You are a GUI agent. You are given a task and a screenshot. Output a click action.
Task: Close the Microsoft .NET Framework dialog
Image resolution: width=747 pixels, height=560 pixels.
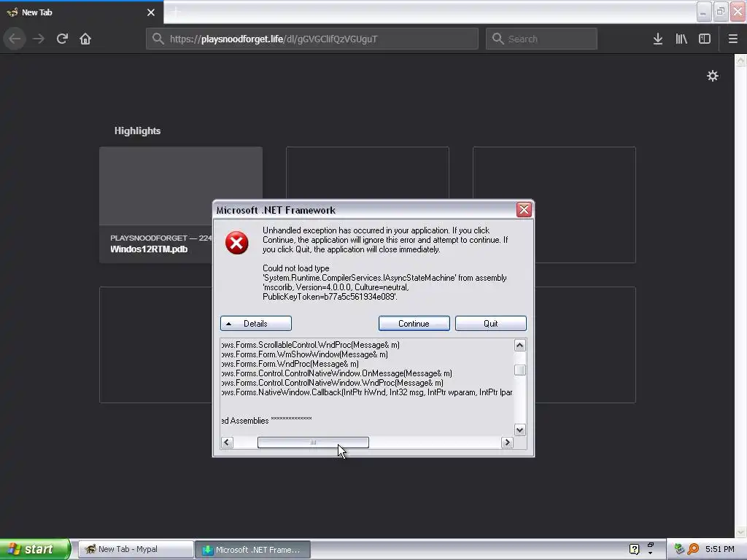524,209
